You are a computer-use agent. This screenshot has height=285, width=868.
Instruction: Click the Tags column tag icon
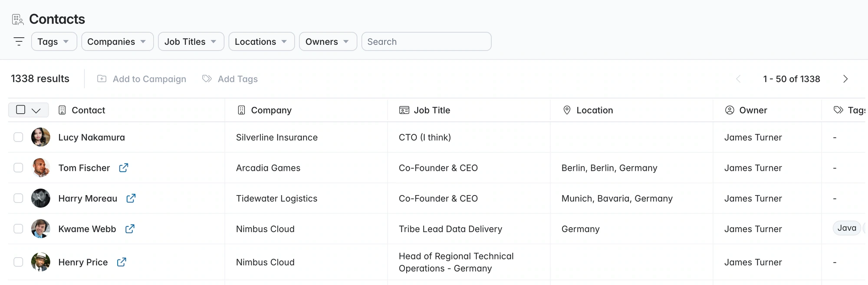(x=838, y=110)
